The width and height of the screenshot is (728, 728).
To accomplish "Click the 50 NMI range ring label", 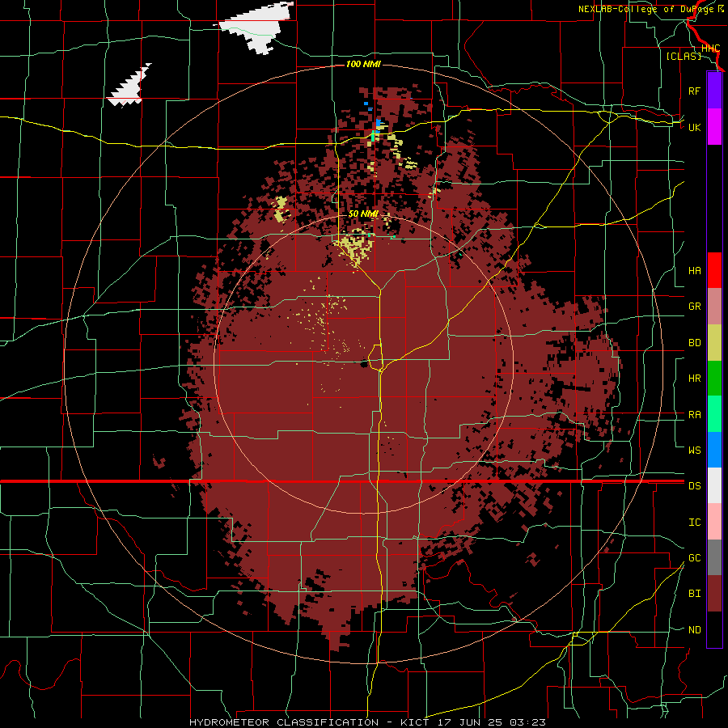I will (363, 214).
